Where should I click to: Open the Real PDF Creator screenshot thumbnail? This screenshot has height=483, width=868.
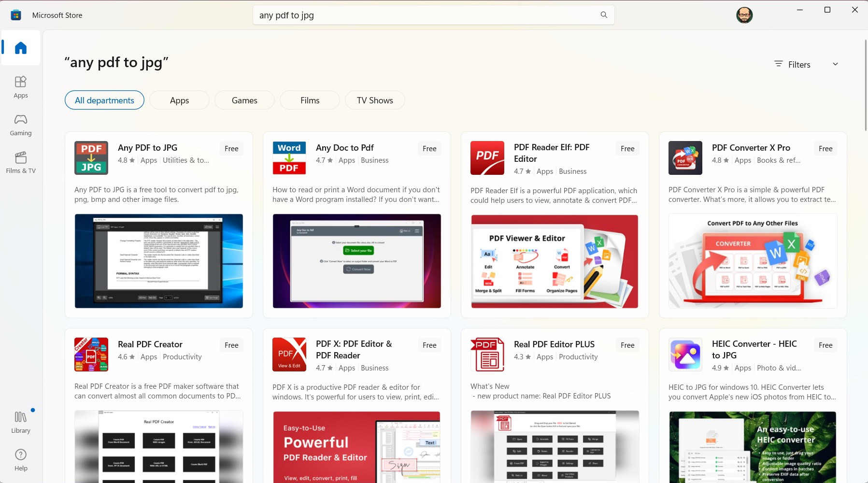pyautogui.click(x=159, y=447)
